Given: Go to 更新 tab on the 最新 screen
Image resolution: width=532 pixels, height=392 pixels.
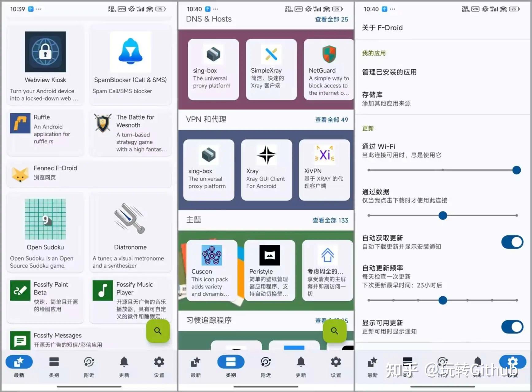Looking at the screenshot, I should pos(124,366).
